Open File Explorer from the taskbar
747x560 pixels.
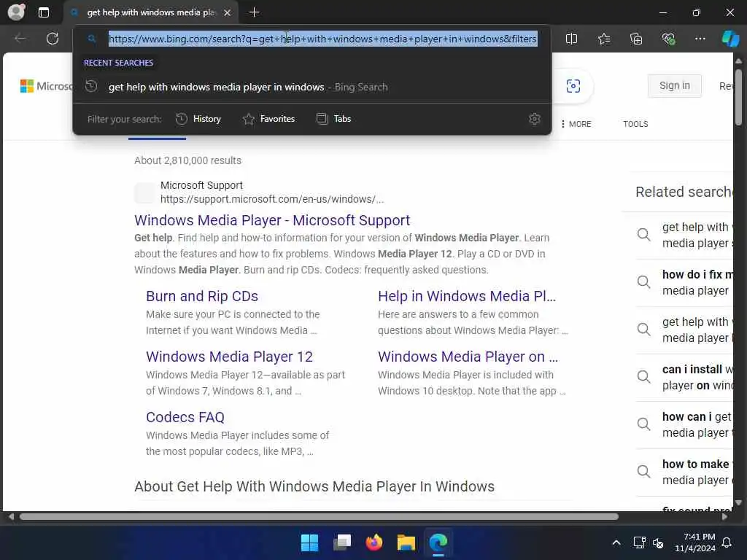click(406, 542)
